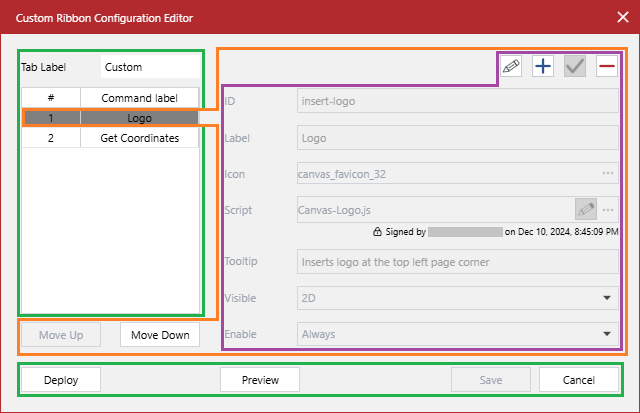
Task: Select the Get Coordinates command row
Action: pos(139,138)
